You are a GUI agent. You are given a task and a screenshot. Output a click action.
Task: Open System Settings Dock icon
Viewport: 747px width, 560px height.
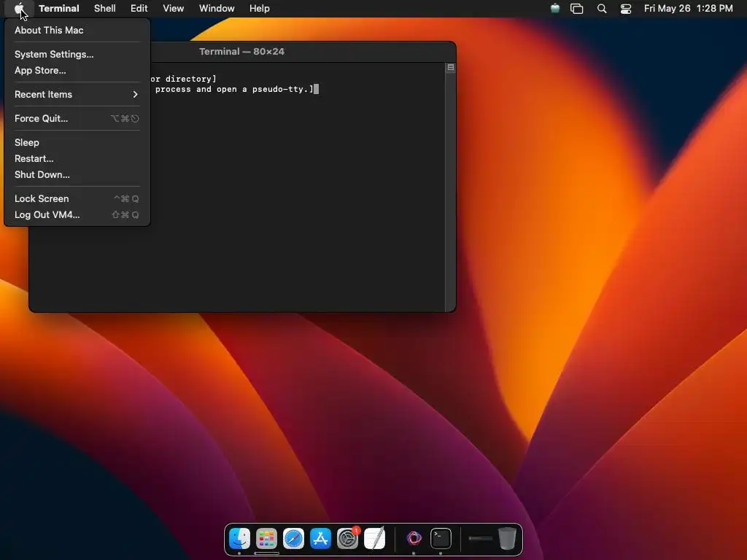(x=348, y=539)
